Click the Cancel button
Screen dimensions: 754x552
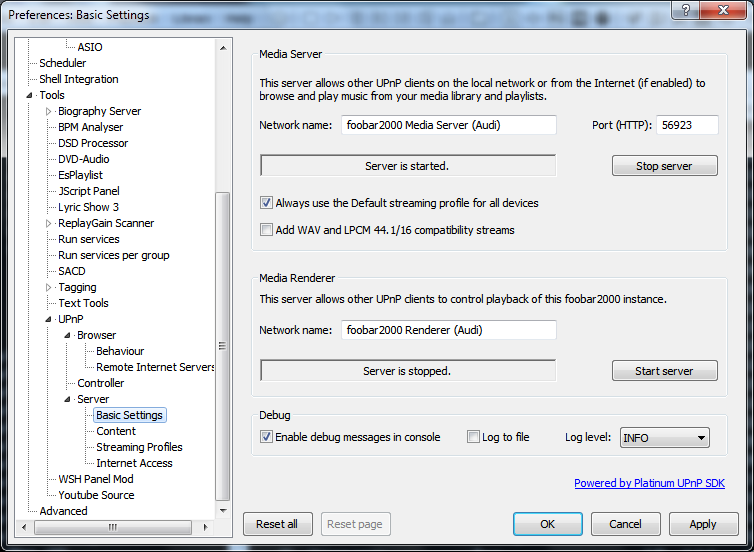pos(626,524)
